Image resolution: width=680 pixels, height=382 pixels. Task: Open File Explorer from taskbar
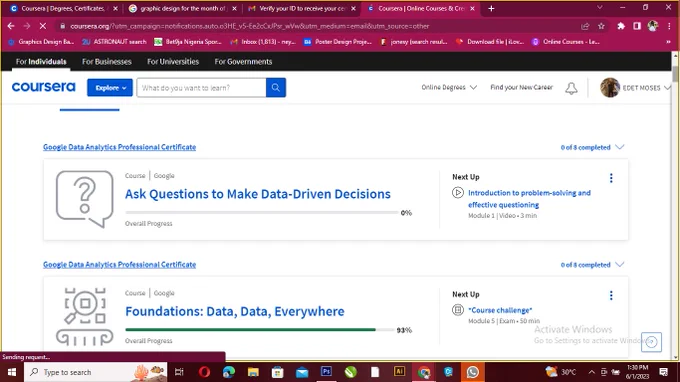[253, 372]
